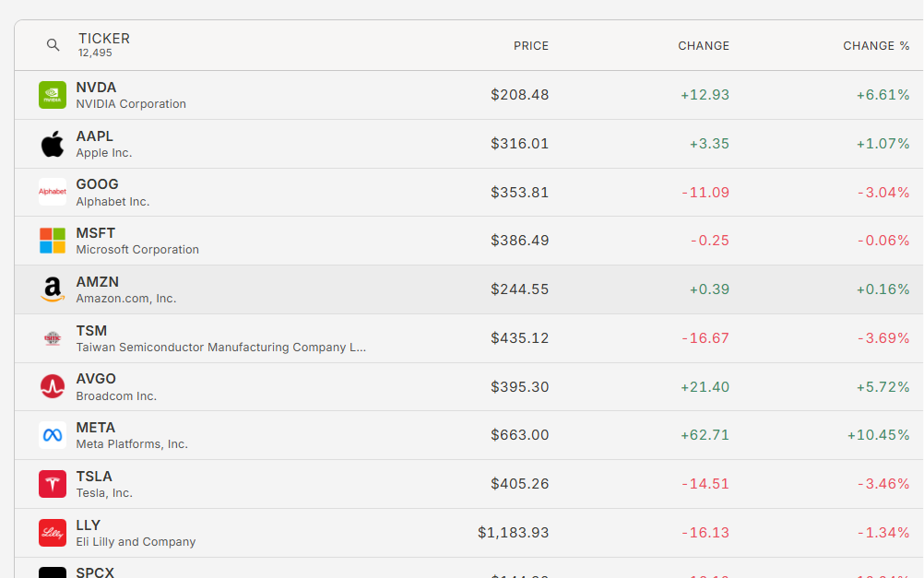924x578 pixels.
Task: Select the Meta Platforms, Inc. company name
Action: (132, 444)
